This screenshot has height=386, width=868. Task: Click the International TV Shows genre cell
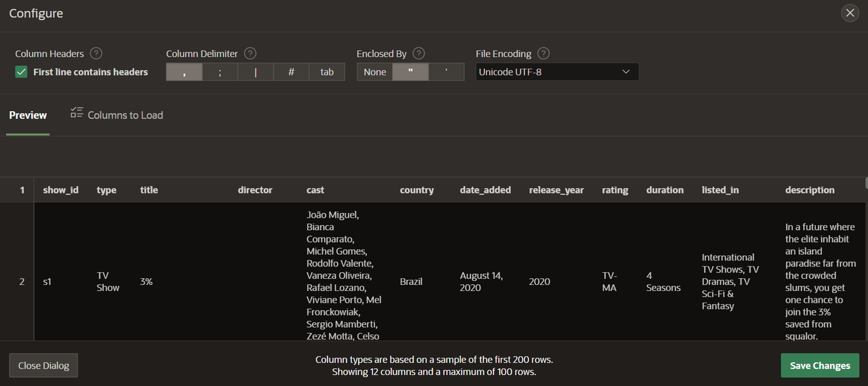(x=730, y=282)
